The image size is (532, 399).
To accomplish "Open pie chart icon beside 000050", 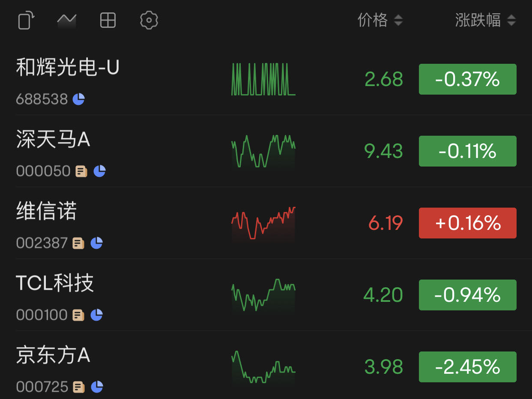I will click(99, 171).
